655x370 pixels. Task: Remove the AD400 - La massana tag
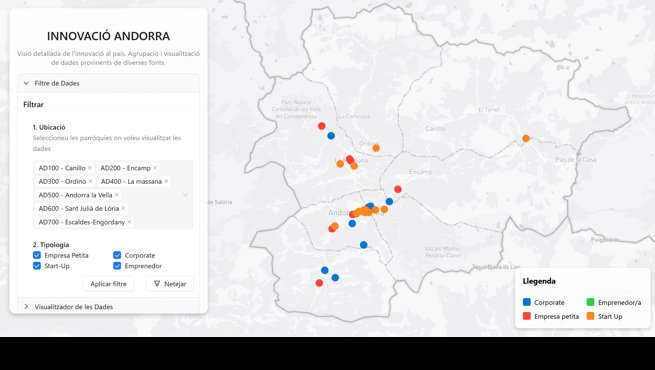coord(166,181)
